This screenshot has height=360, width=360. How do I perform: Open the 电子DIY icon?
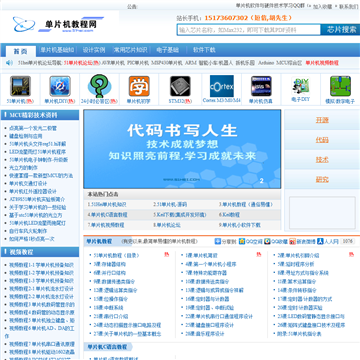tap(300, 86)
